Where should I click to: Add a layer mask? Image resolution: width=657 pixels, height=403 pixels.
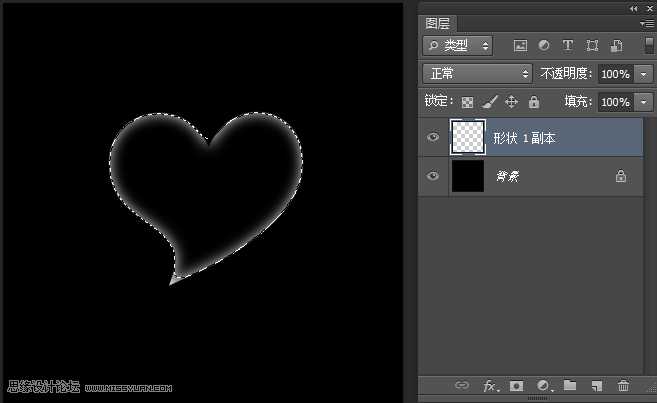[x=517, y=385]
